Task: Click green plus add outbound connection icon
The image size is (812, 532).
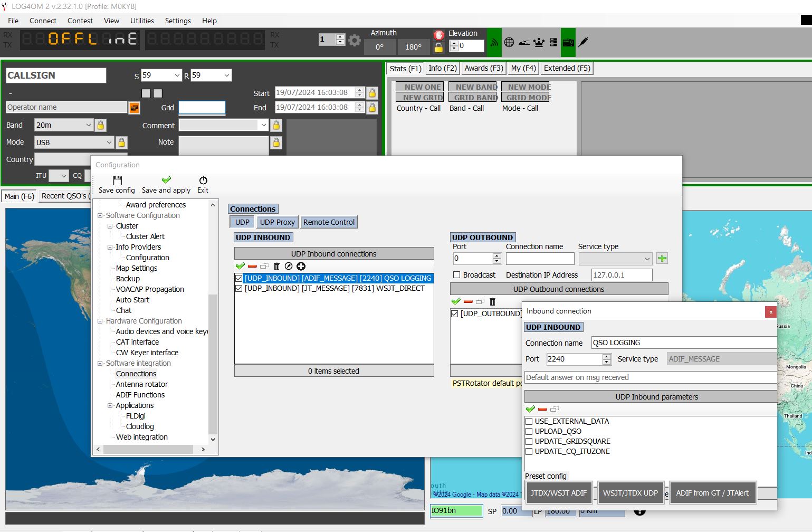Action: coord(662,259)
